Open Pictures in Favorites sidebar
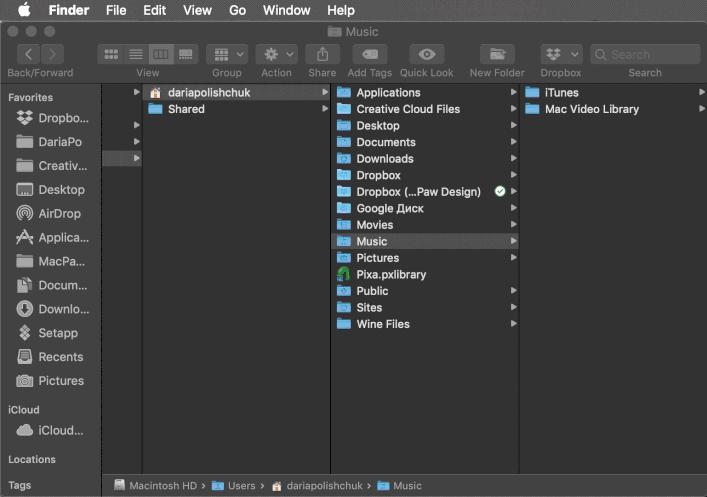This screenshot has width=707, height=497. (50, 381)
